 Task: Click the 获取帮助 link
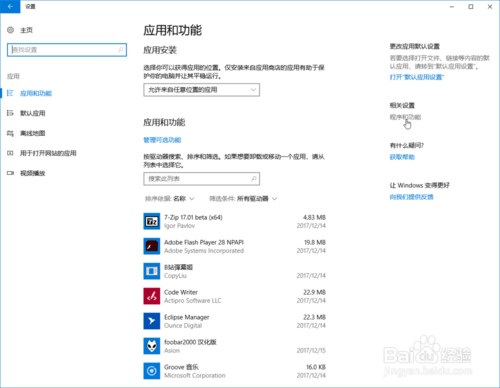[402, 157]
